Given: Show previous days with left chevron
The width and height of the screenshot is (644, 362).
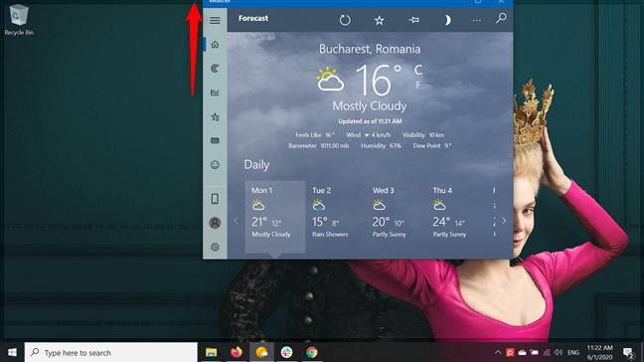Looking at the screenshot, I should pos(237,221).
